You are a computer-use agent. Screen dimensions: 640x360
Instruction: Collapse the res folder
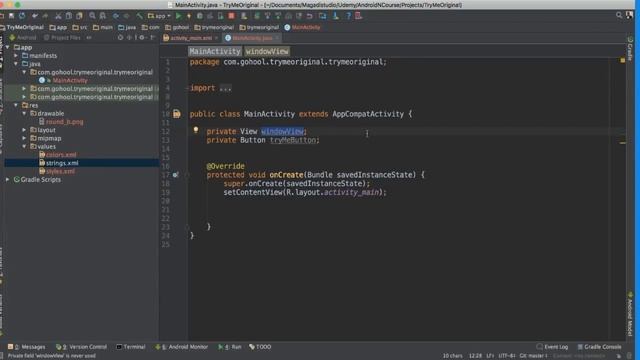[16, 105]
